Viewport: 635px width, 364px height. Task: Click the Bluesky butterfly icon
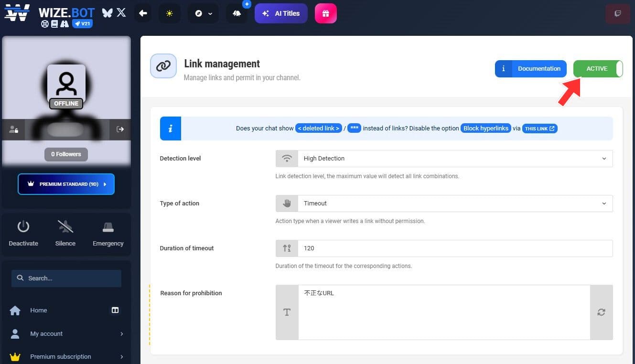108,13
